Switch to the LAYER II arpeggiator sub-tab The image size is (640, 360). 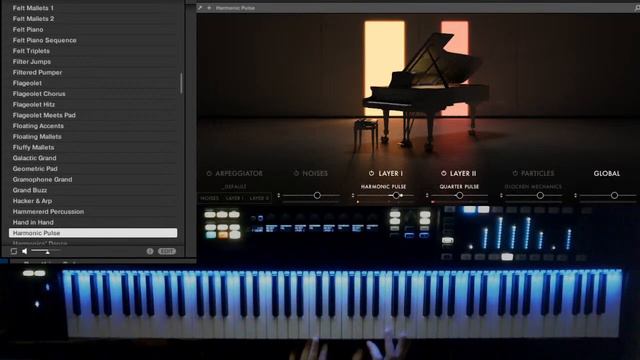point(259,198)
